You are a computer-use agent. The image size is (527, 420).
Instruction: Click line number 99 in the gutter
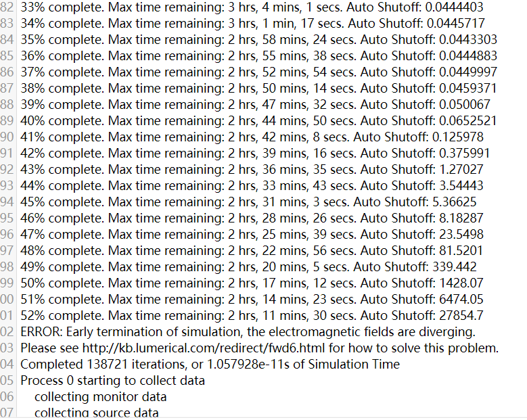7,283
